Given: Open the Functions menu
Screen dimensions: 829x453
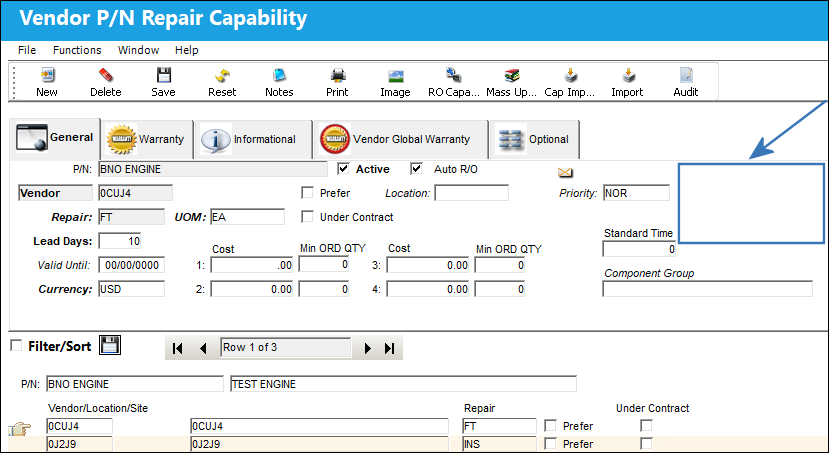Looking at the screenshot, I should click(x=77, y=50).
